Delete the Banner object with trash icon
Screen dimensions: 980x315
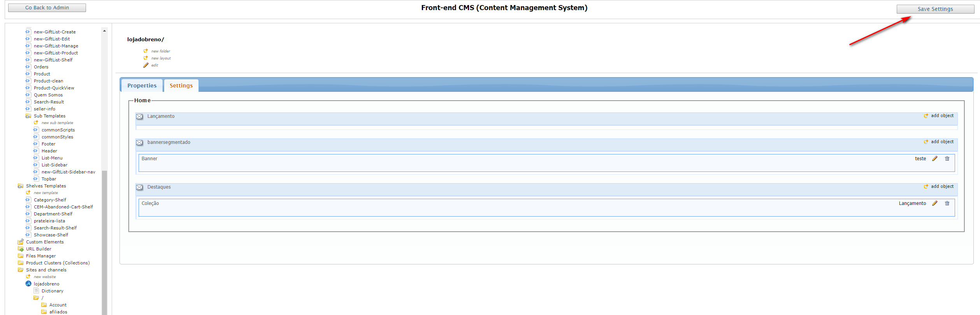coord(947,159)
